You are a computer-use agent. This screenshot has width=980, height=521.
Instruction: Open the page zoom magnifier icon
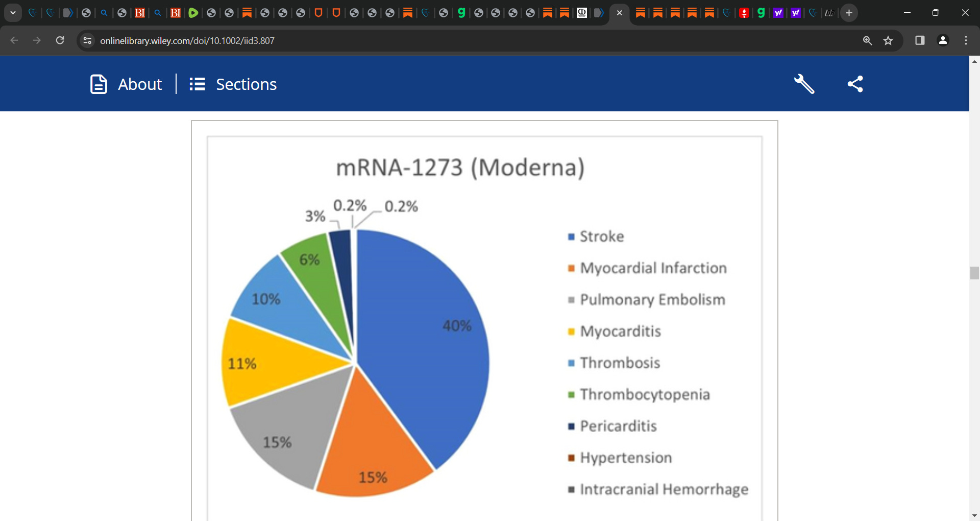pos(867,40)
